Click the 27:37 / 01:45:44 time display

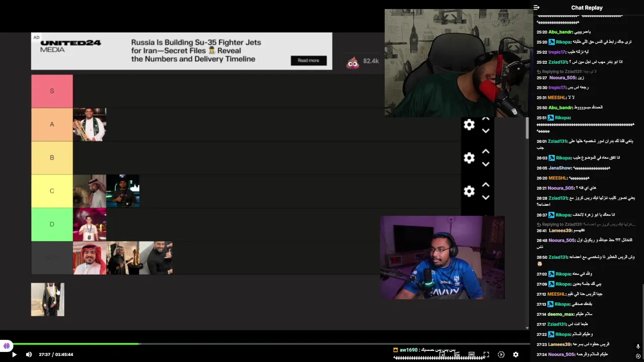point(56,354)
